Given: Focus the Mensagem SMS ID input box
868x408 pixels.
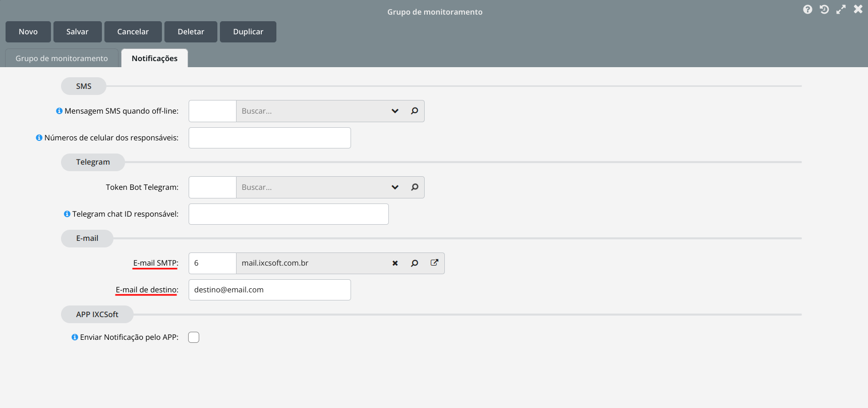Looking at the screenshot, I should (x=212, y=111).
